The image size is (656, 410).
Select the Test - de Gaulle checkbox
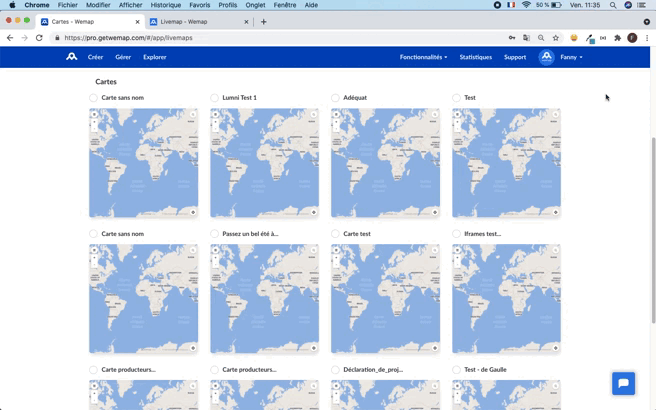[x=456, y=369]
